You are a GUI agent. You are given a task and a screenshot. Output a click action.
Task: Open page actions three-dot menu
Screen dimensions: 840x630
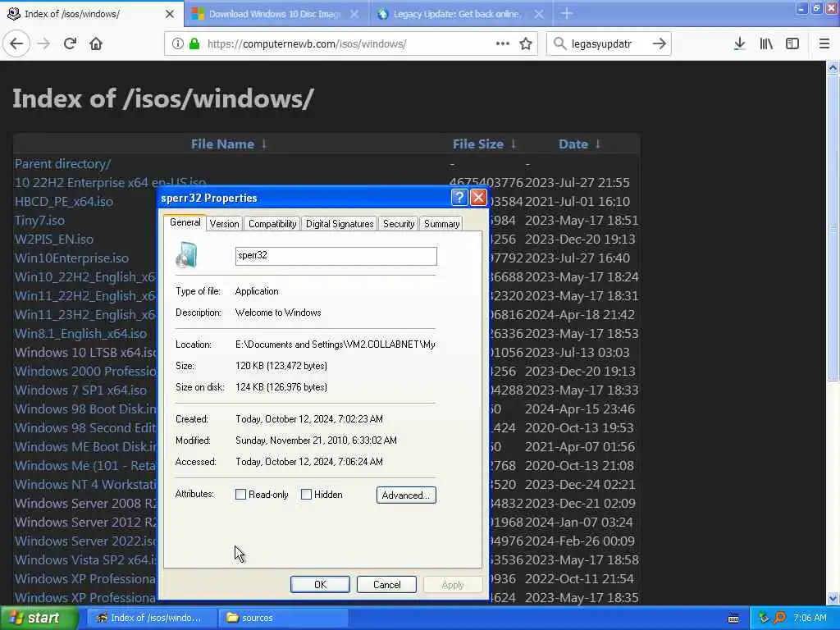503,44
